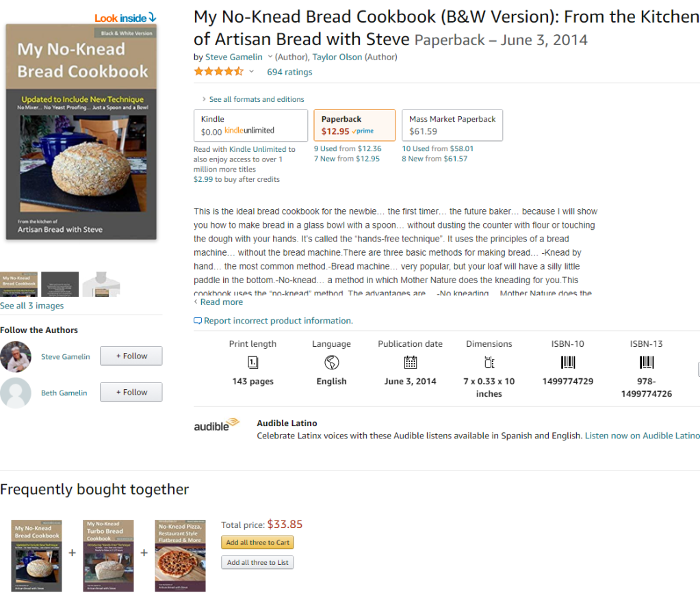The height and width of the screenshot is (593, 700).
Task: Open the star ratings dropdown arrow
Action: click(x=251, y=72)
